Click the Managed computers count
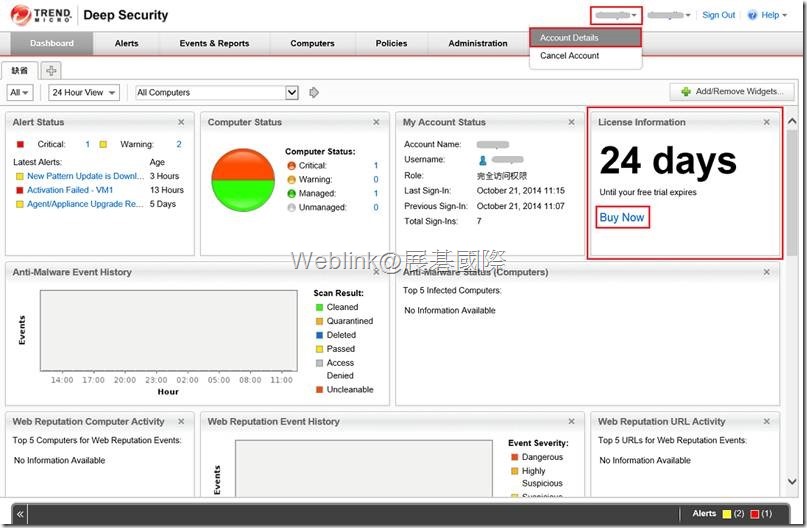The width and height of the screenshot is (807, 528). [x=376, y=193]
